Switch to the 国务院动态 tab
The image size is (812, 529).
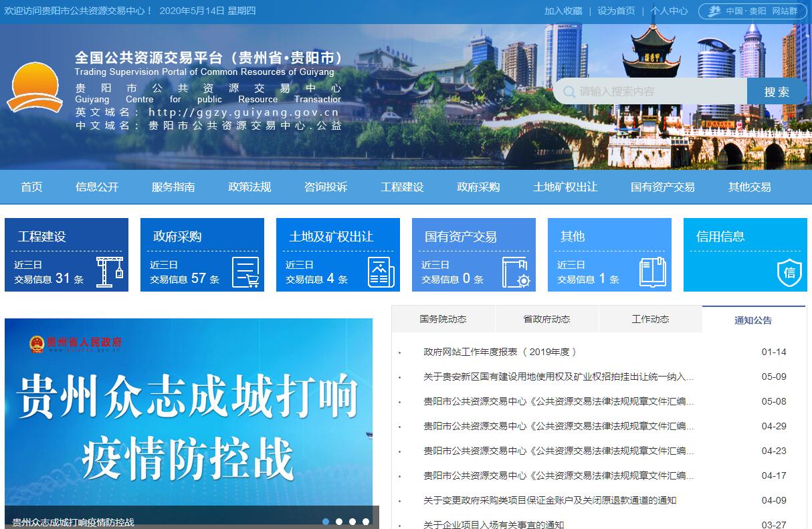[443, 319]
